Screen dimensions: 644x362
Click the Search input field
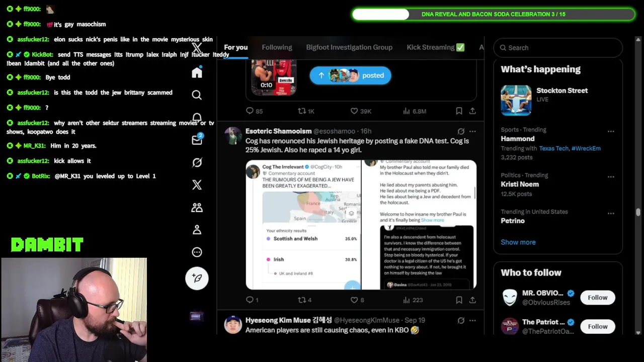click(558, 48)
